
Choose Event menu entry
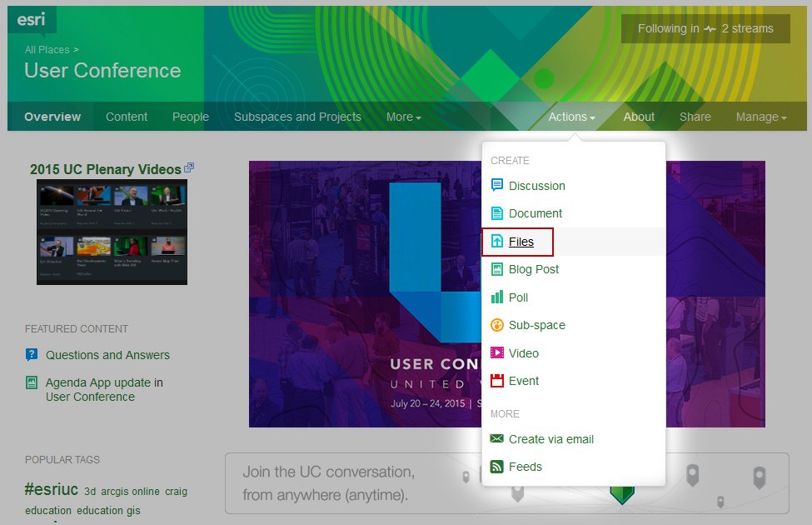(x=573, y=381)
